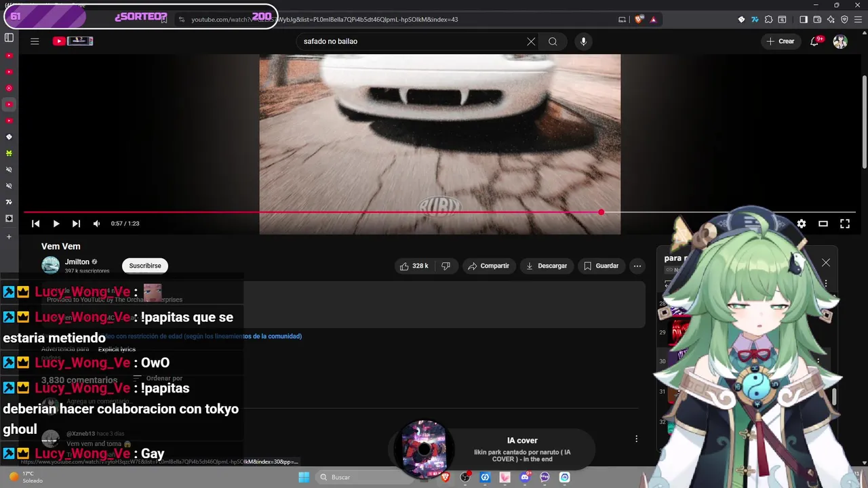
Task: Open OBS Studio from the taskbar
Action: pos(465,477)
